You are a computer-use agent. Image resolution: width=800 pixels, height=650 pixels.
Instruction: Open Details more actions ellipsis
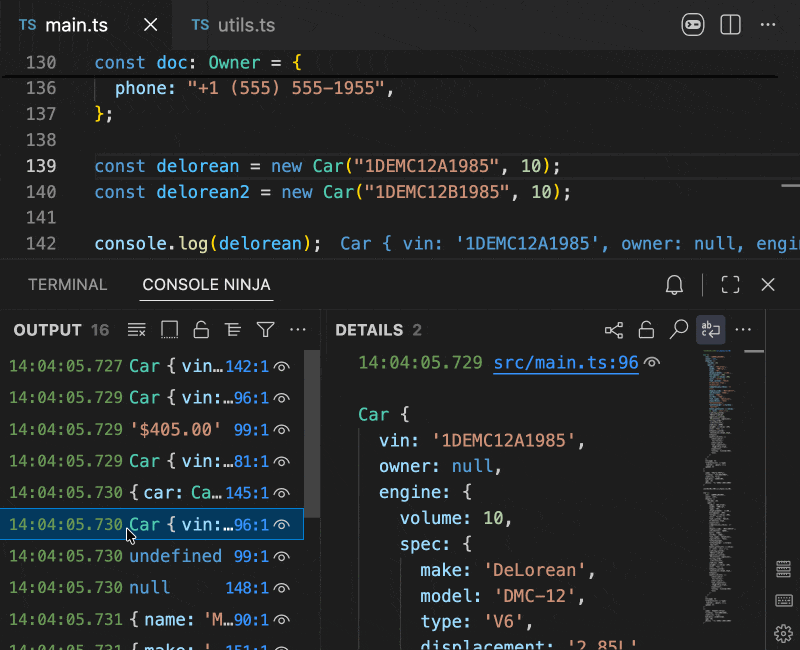pos(743,330)
